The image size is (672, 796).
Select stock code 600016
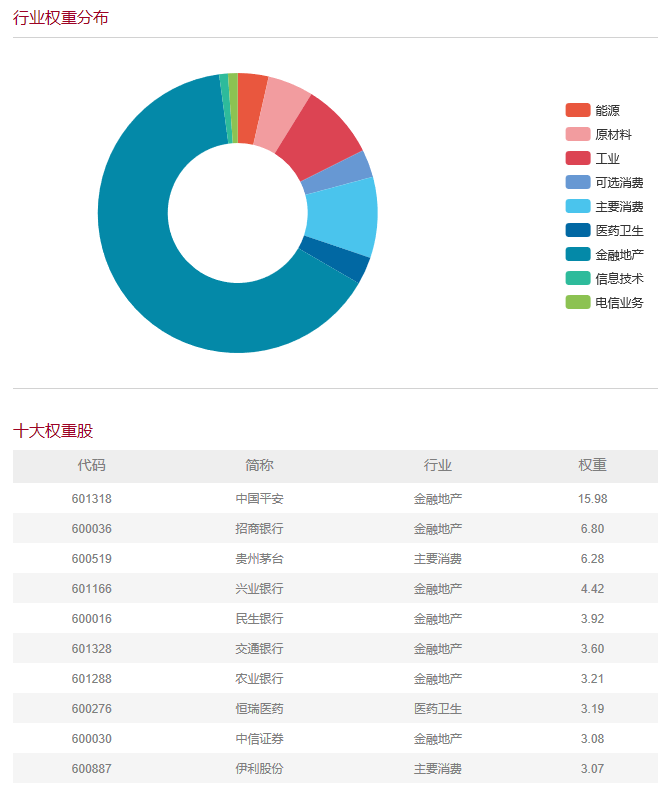tap(91, 618)
